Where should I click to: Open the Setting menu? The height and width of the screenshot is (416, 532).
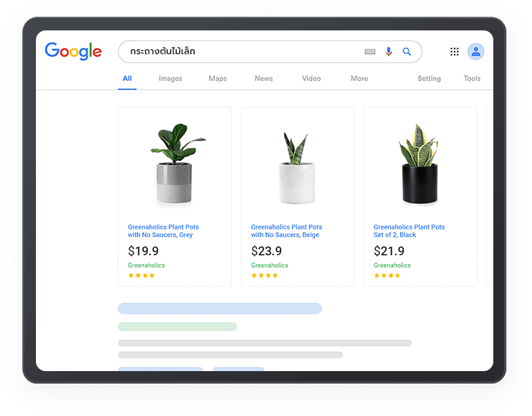429,79
